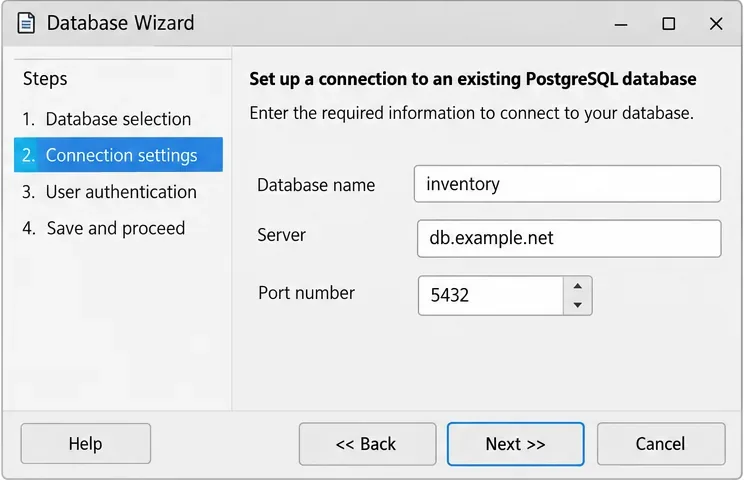Click the Server label

point(281,235)
